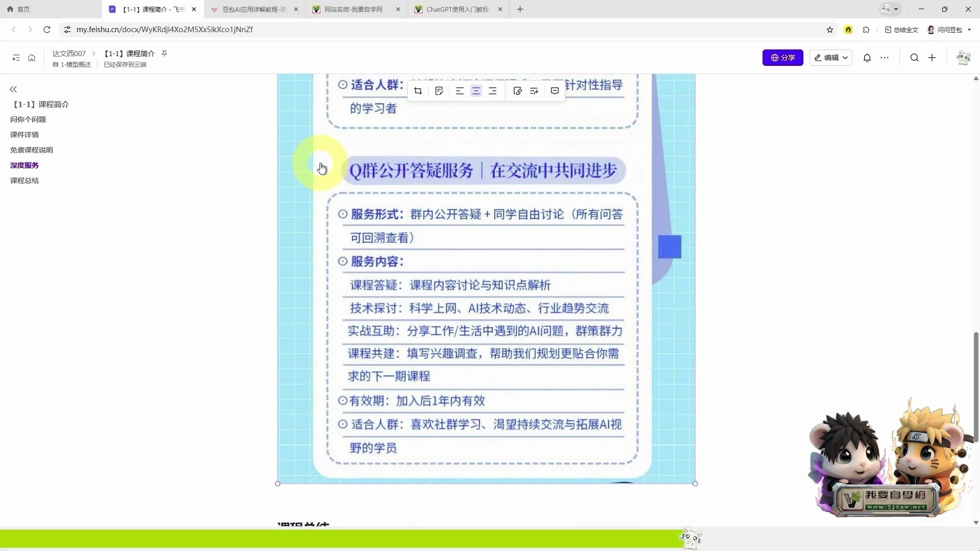Select the crop image tool
The width and height of the screenshot is (980, 551).
418,91
